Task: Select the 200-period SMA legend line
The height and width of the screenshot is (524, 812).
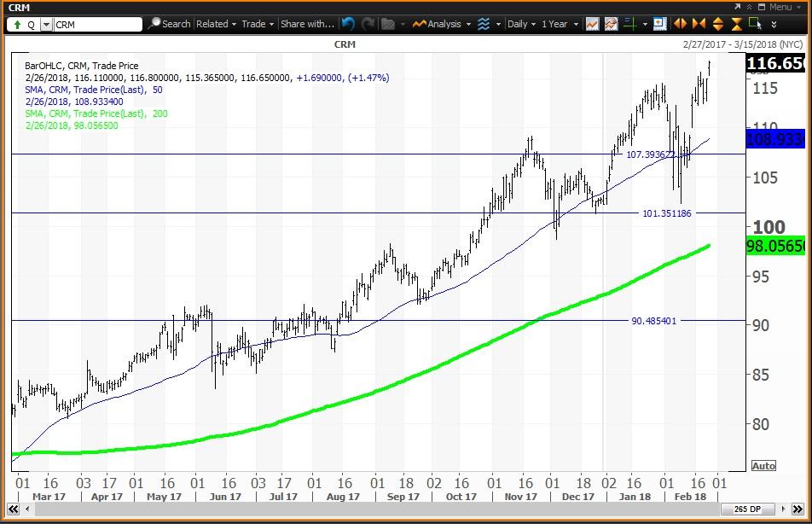Action: coord(96,114)
